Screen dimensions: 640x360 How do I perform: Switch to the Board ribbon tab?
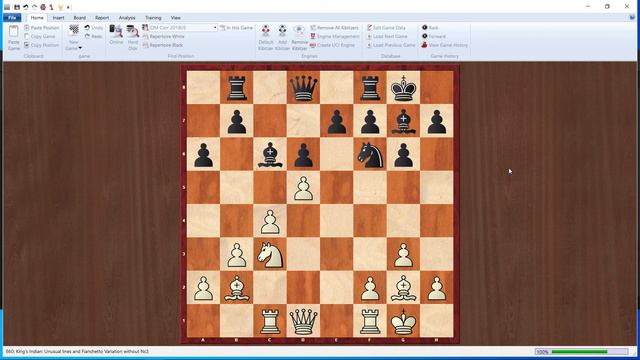coord(80,18)
